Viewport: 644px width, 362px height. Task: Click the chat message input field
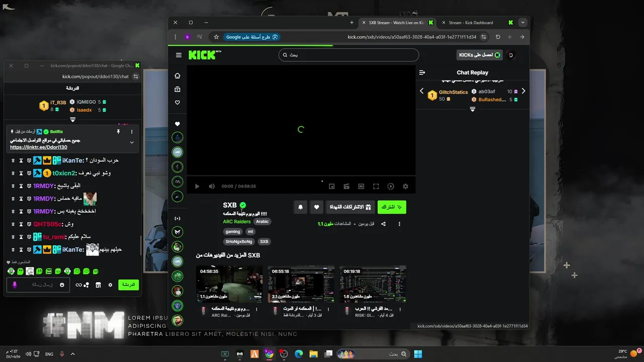tap(38, 285)
